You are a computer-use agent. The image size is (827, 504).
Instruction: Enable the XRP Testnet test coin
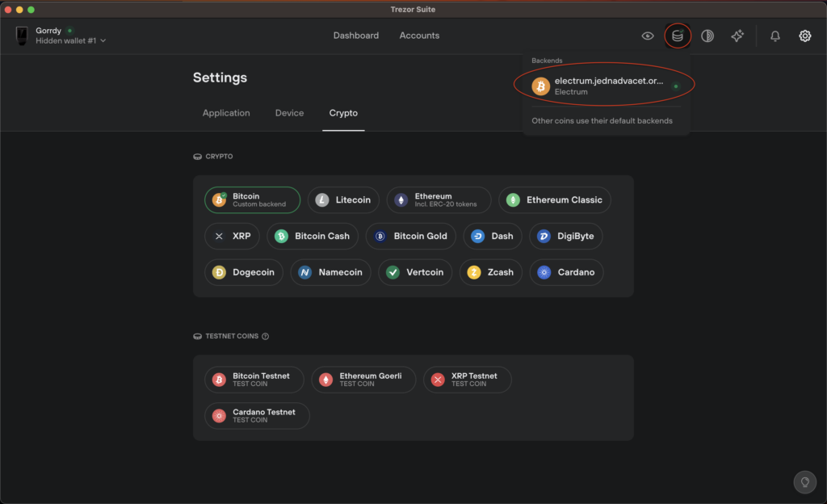(468, 380)
